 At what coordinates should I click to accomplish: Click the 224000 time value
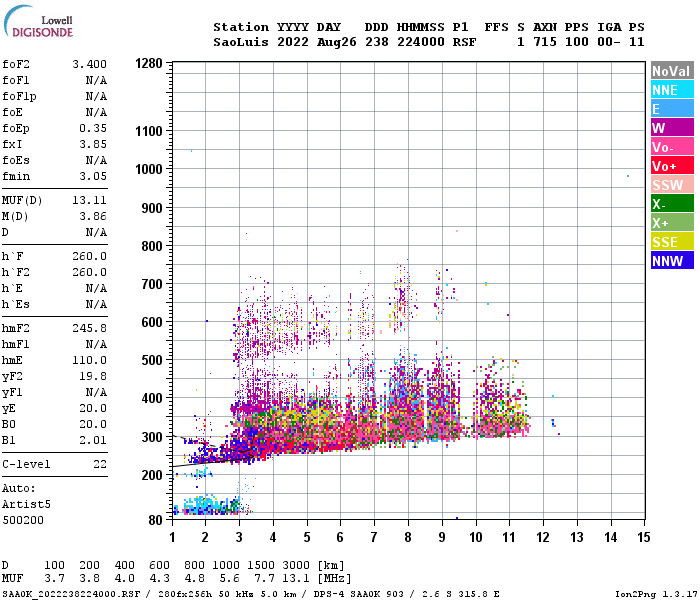click(421, 42)
